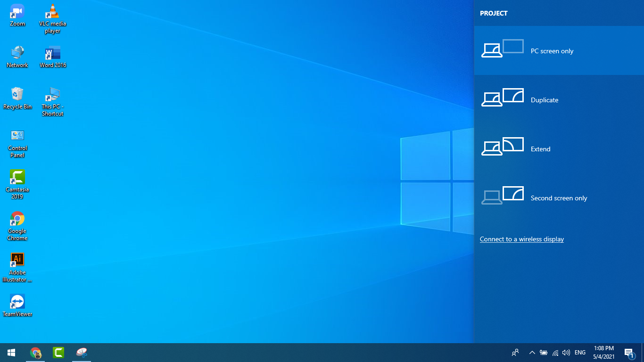Choose Second screen only option
This screenshot has width=644, height=362.
tap(559, 198)
